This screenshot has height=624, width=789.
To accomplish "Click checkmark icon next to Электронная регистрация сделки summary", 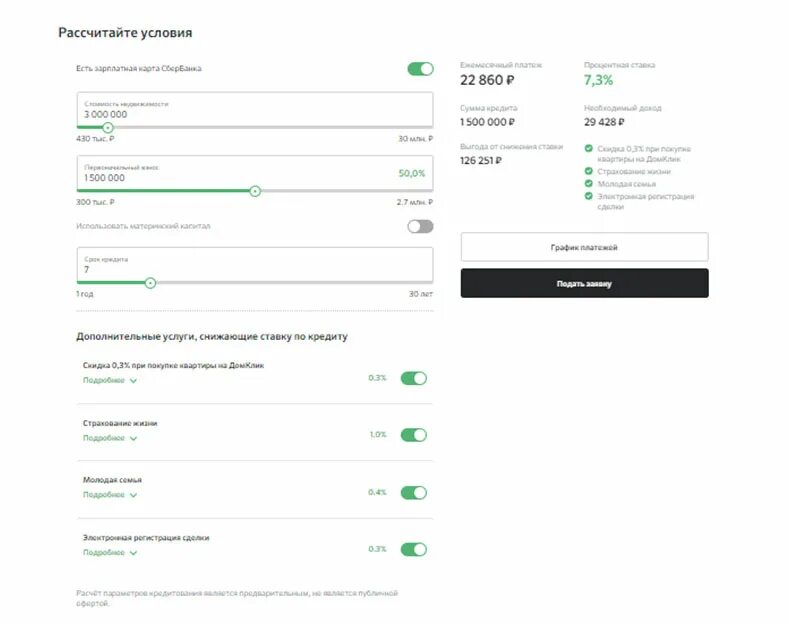I will (588, 196).
